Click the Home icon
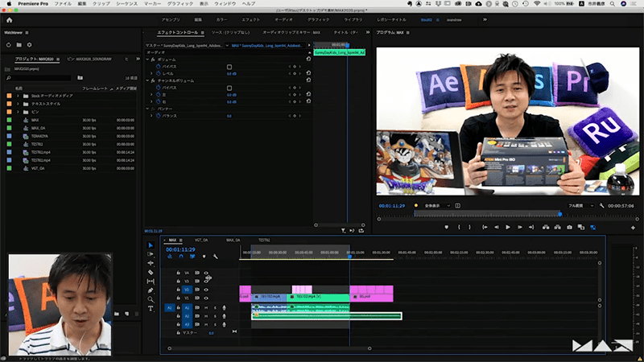644x362 pixels. click(9, 19)
